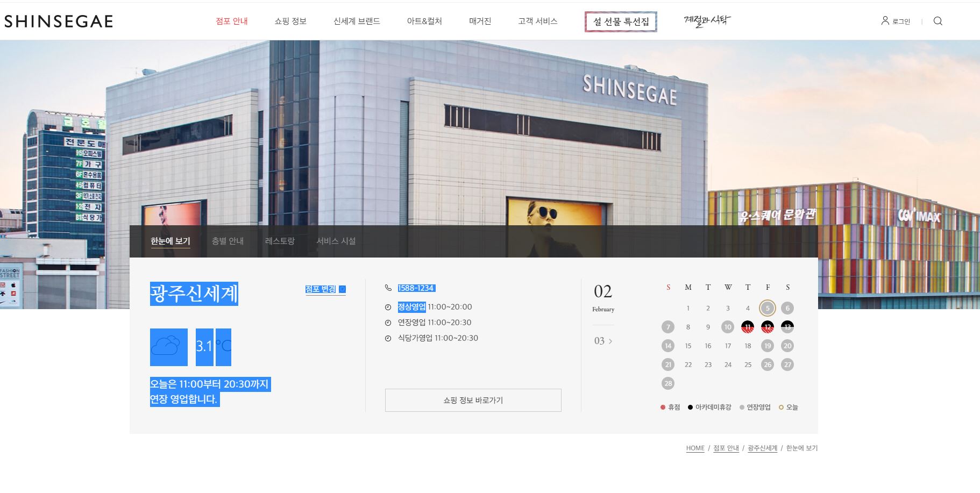The height and width of the screenshot is (493, 980).
Task: Click the gray 연장영업 legend marker
Action: click(742, 408)
